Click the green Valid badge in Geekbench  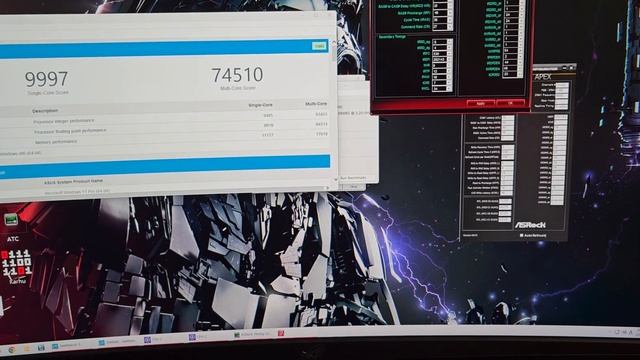pos(320,46)
